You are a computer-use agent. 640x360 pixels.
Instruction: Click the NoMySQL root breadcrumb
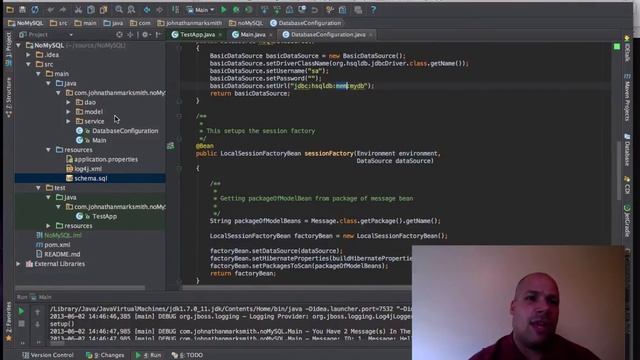pos(26,23)
